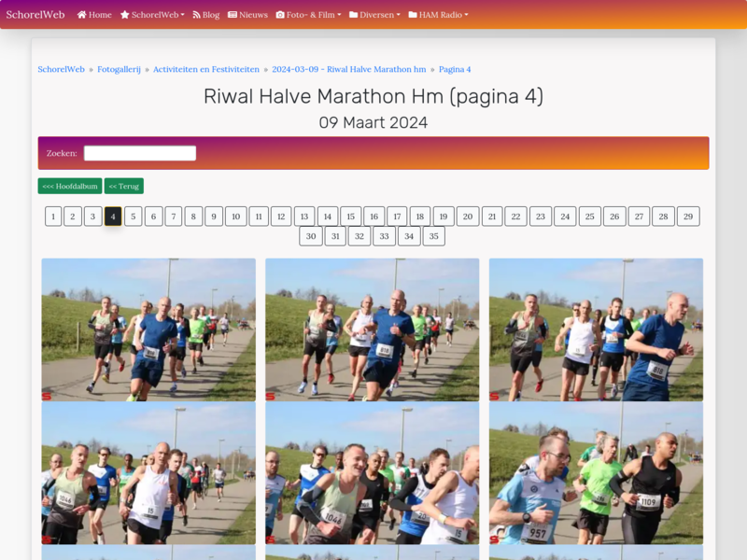Open the Blog menu item
747x560 pixels.
click(205, 15)
